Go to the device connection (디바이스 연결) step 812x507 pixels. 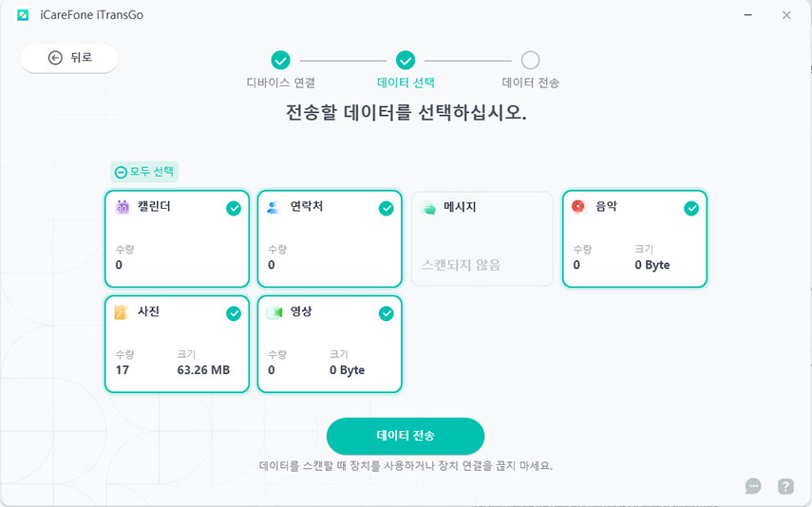280,61
